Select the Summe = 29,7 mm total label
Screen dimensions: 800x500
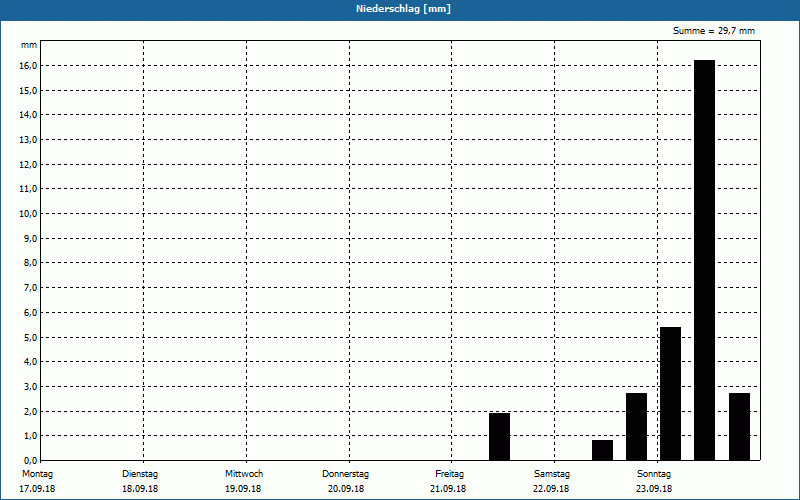[x=713, y=31]
